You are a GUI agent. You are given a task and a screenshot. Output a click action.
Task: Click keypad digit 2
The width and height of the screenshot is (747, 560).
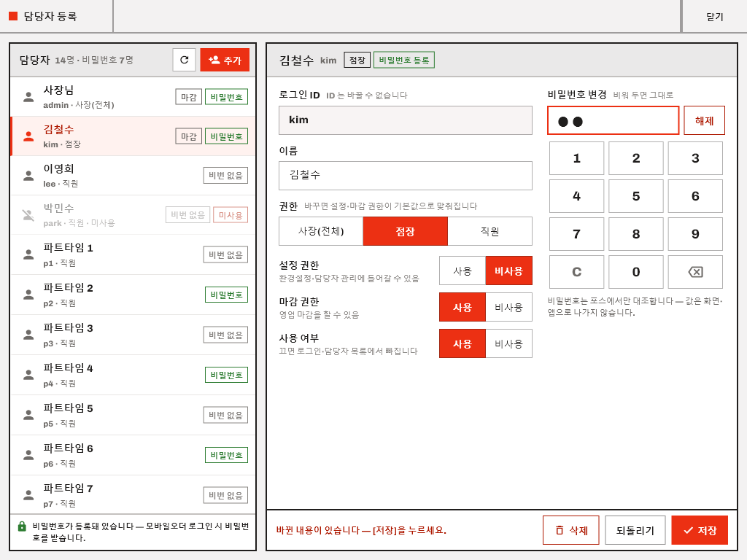[x=636, y=158]
